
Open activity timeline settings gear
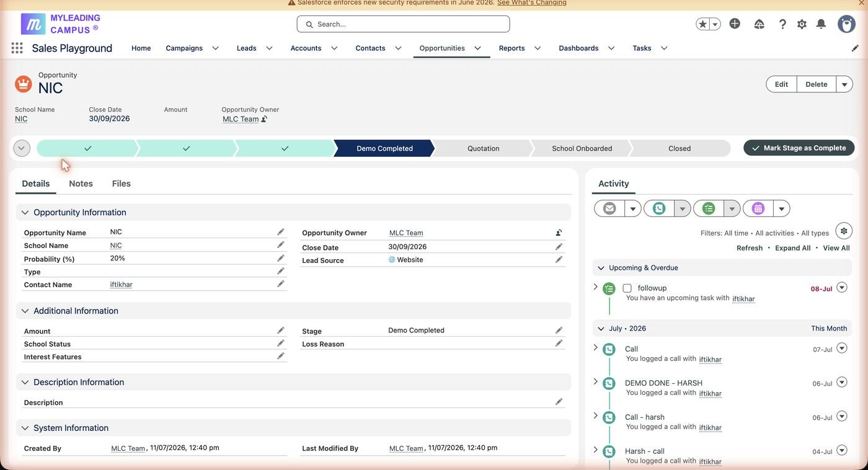843,231
